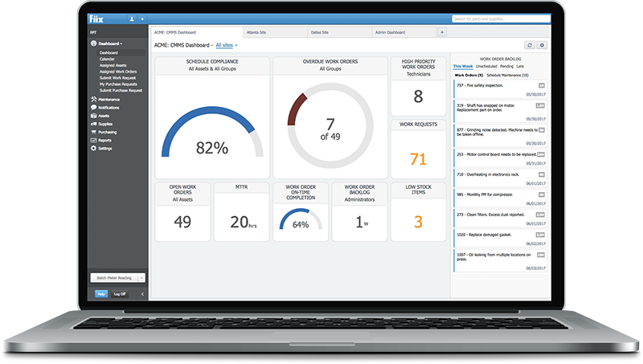This screenshot has width=643, height=364.
Task: Open Reports using its sidebar icon
Action: click(94, 140)
